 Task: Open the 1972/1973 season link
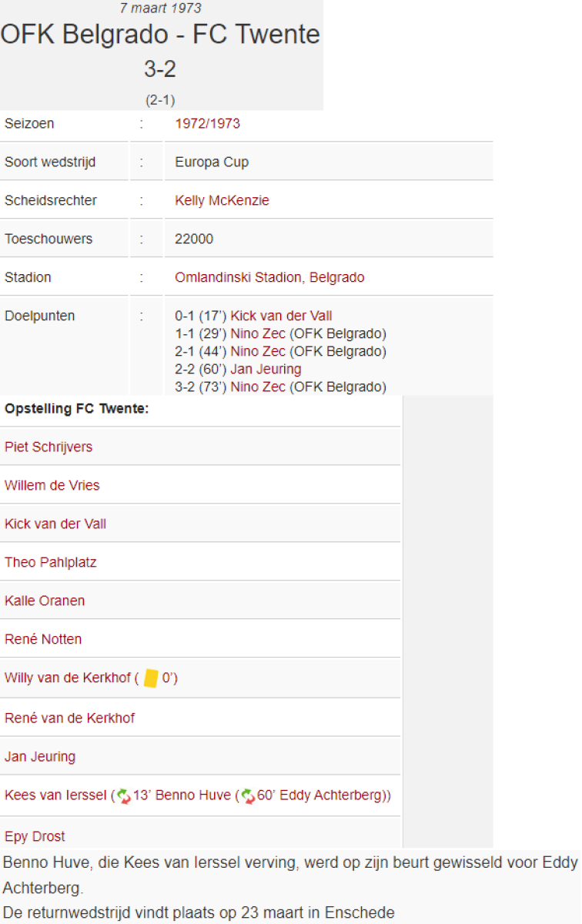[x=208, y=123]
